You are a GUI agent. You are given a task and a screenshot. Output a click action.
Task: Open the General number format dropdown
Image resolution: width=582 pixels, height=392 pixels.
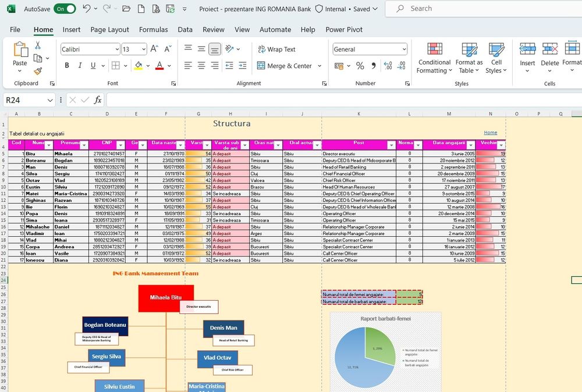point(404,49)
